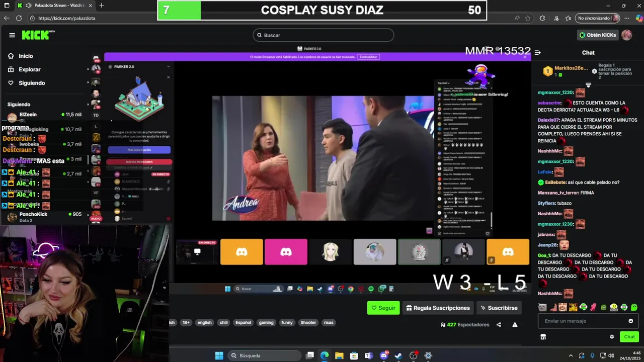Open the Windows Start menu
The image size is (644, 362).
pos(219,355)
